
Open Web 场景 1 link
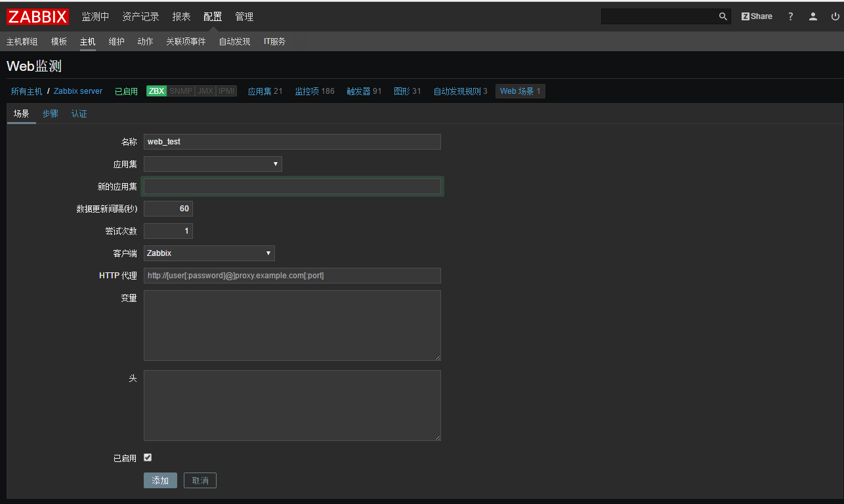(520, 91)
